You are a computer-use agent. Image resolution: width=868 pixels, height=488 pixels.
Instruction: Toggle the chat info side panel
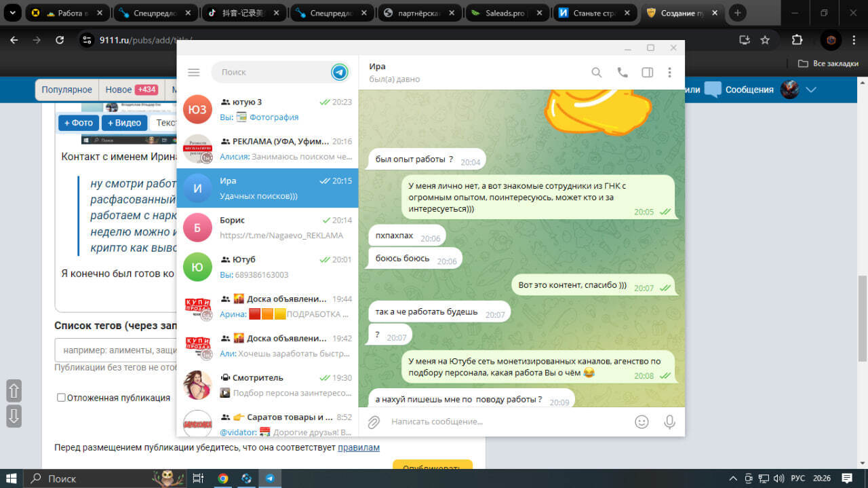coord(647,72)
